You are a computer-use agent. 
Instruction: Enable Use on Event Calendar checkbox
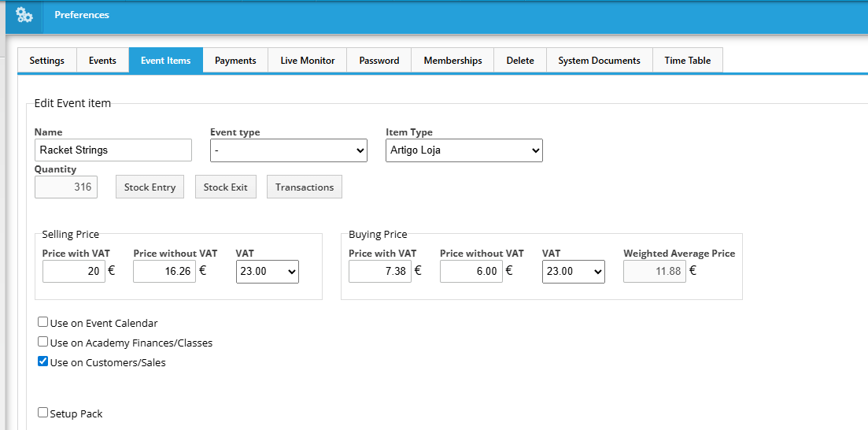coord(43,322)
